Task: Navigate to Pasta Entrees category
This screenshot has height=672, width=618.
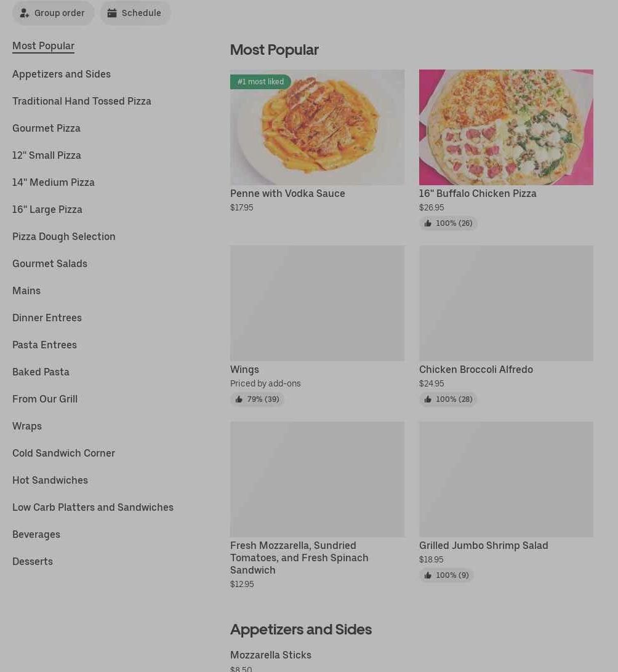Action: click(44, 345)
